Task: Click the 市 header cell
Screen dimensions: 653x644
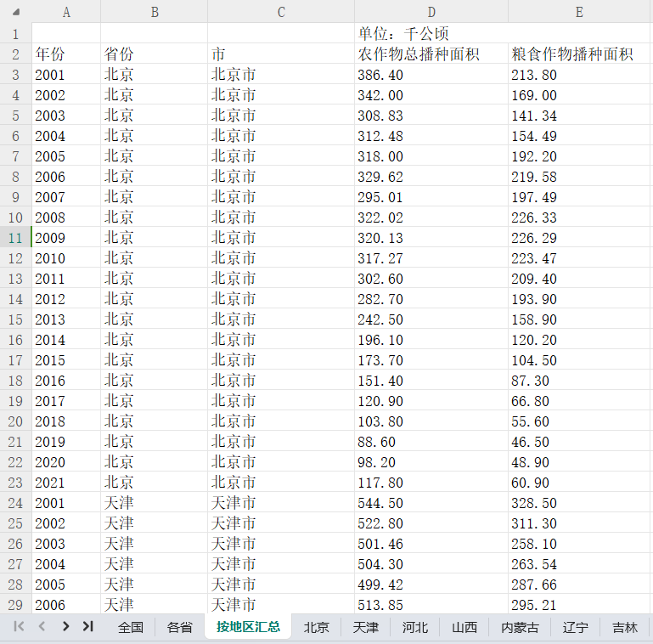Action: tap(281, 54)
